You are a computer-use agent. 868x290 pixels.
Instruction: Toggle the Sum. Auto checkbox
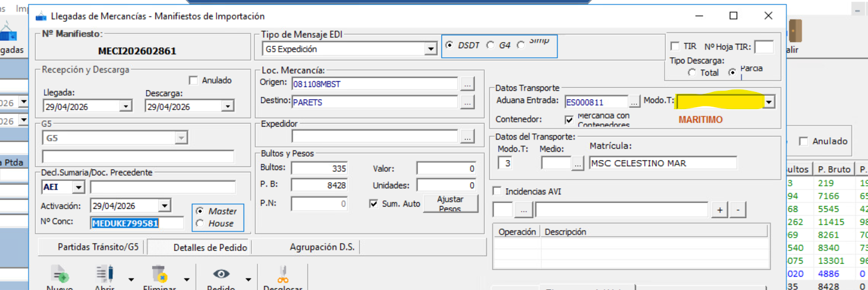374,203
